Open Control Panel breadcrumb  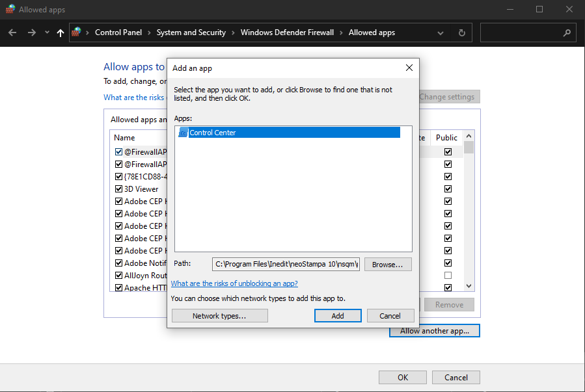(118, 33)
